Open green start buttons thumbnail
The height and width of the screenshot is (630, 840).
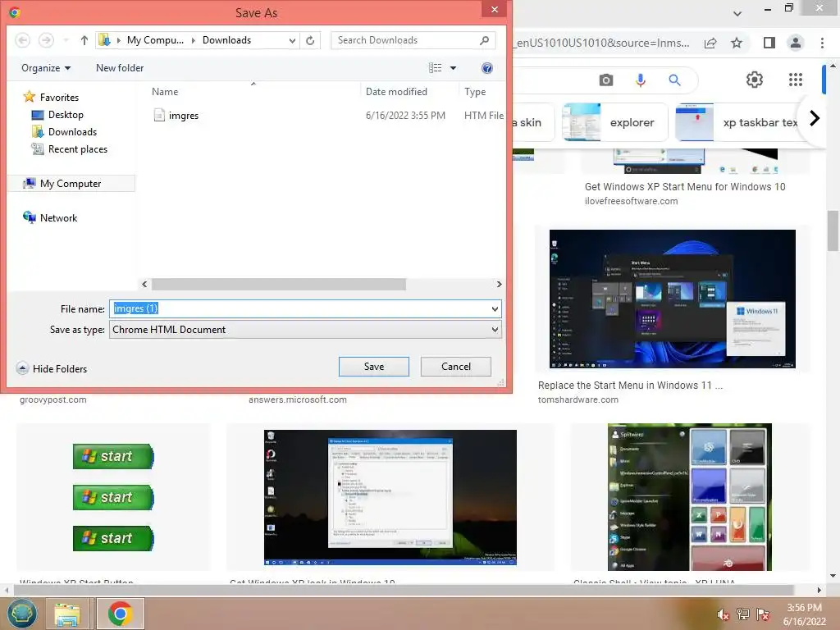[x=113, y=497]
